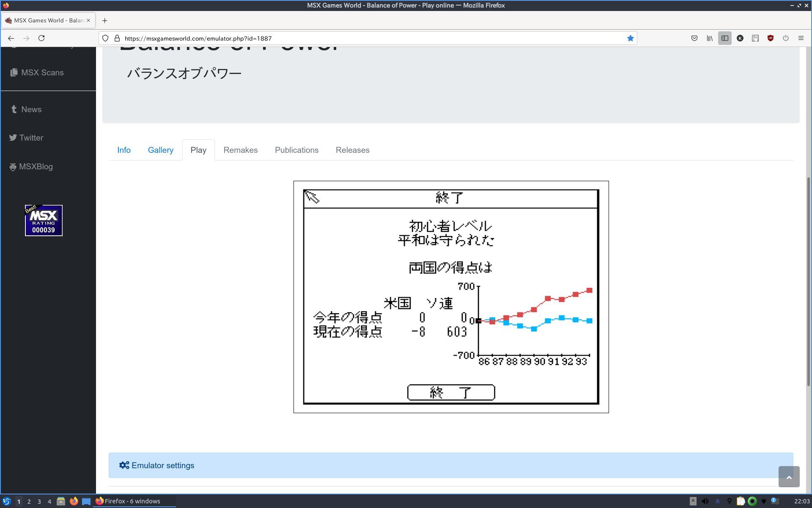Select the Play tab

click(198, 150)
